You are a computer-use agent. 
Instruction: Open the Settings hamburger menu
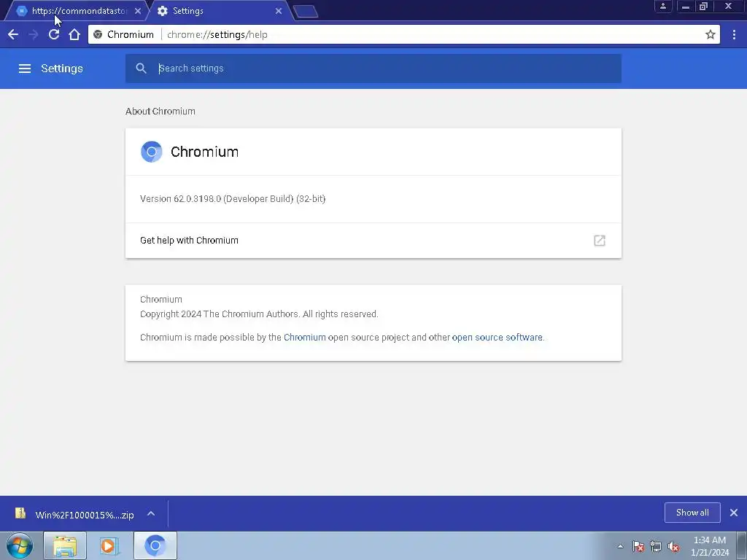(25, 69)
